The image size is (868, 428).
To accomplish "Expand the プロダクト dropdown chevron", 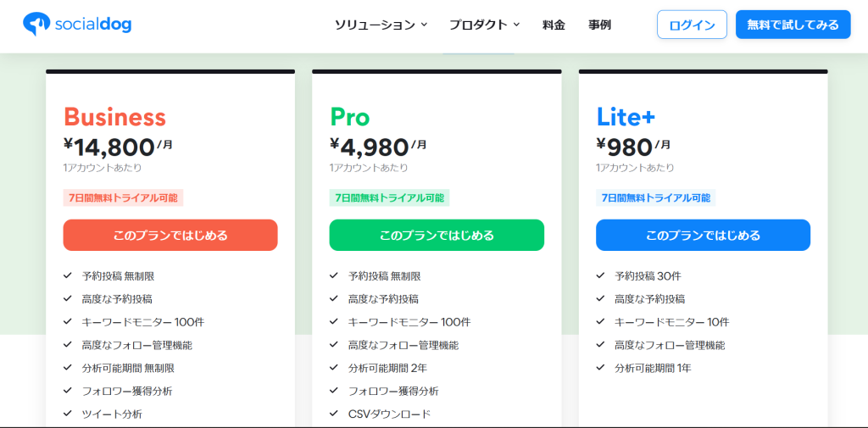I will (516, 25).
